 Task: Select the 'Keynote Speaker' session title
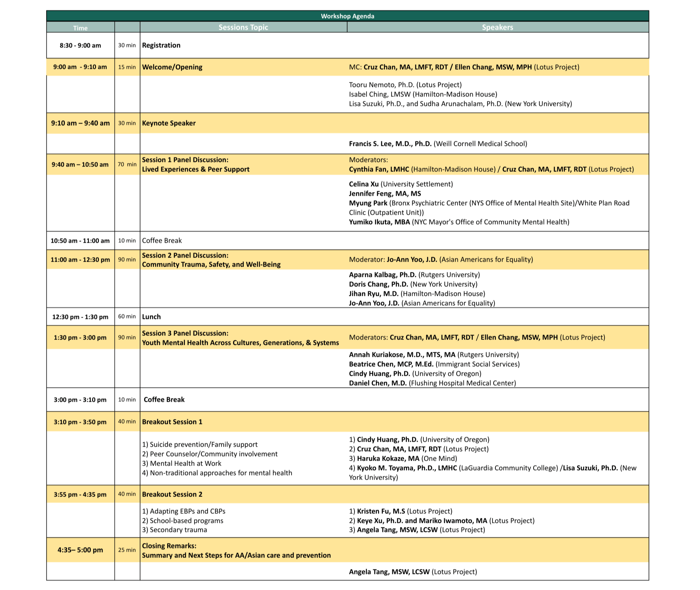pos(169,123)
